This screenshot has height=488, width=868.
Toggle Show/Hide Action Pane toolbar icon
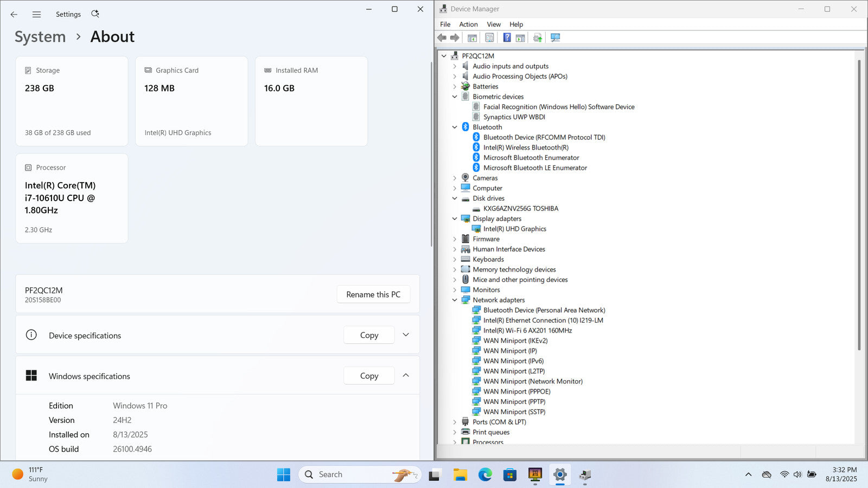(x=520, y=37)
